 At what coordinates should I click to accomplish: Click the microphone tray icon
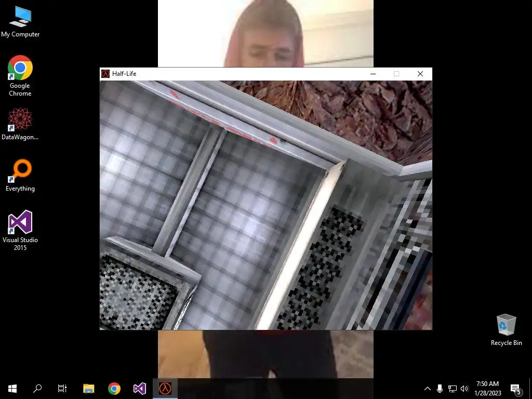tap(440, 389)
